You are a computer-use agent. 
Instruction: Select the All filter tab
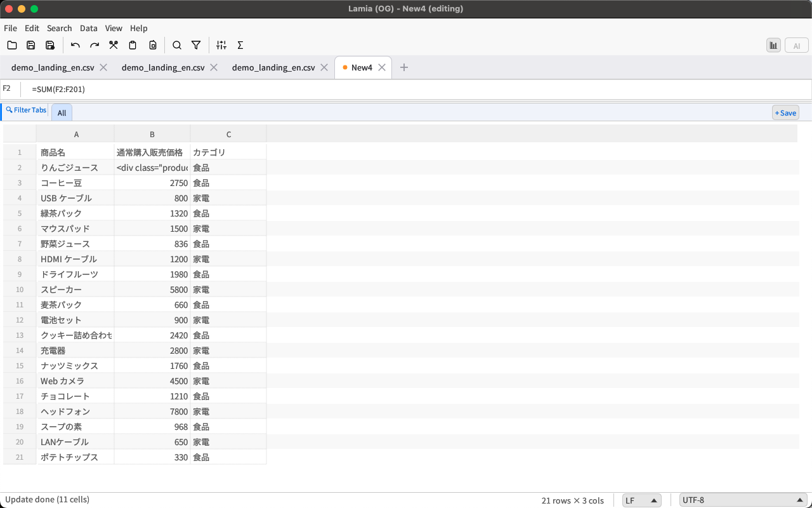[x=62, y=113]
